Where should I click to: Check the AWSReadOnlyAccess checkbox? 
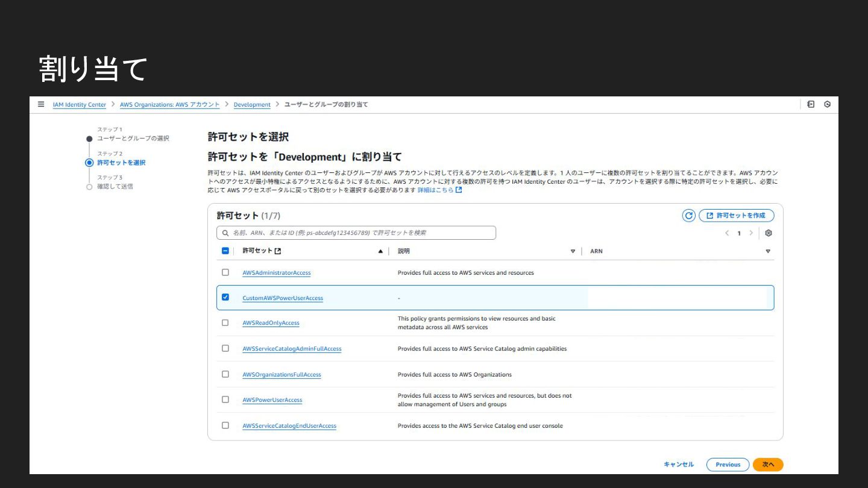coord(225,323)
